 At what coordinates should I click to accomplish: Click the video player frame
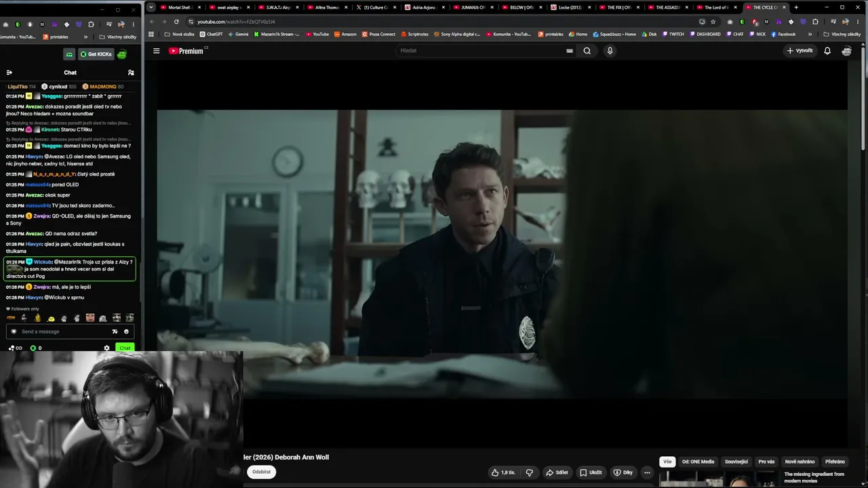[502, 254]
